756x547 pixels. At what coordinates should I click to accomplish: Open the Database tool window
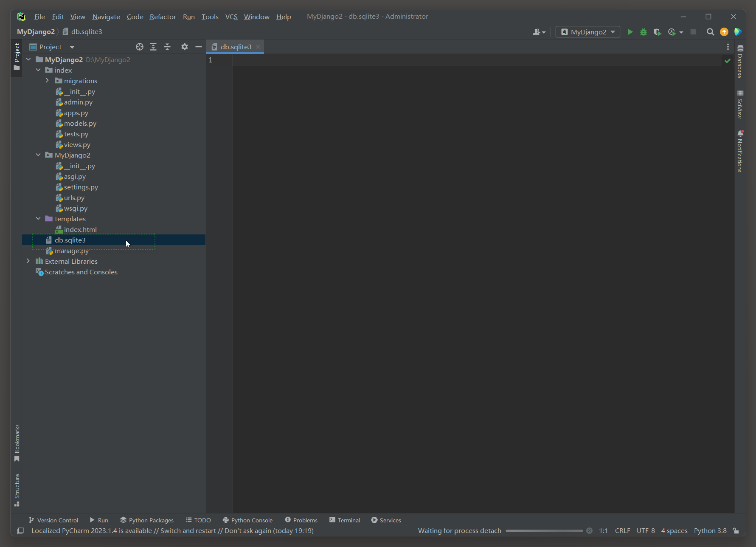pyautogui.click(x=740, y=61)
